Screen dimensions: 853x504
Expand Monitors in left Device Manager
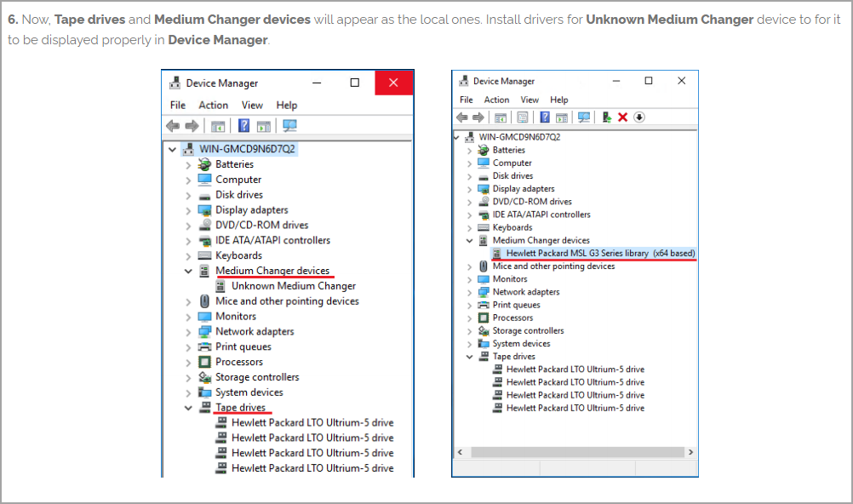[x=188, y=317]
